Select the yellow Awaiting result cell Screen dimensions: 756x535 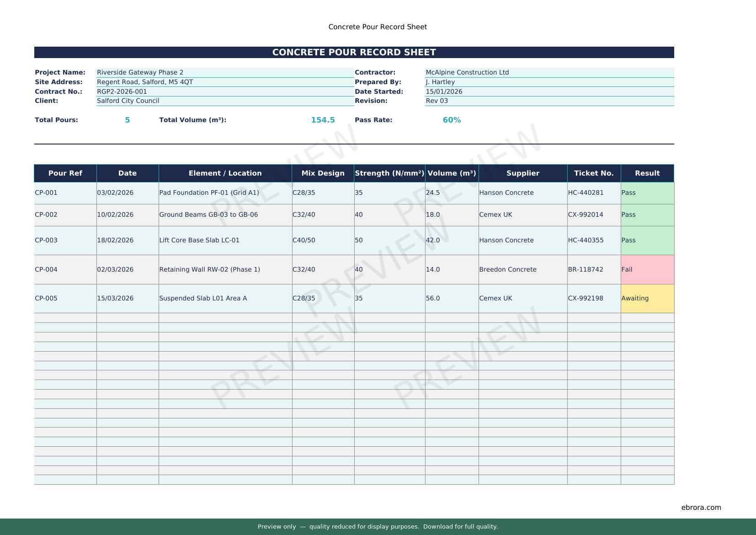coord(647,298)
